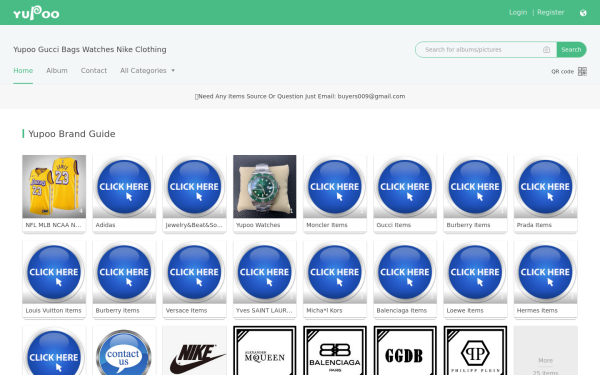Click the Yupoo logo
This screenshot has width=600, height=375.
pos(36,13)
